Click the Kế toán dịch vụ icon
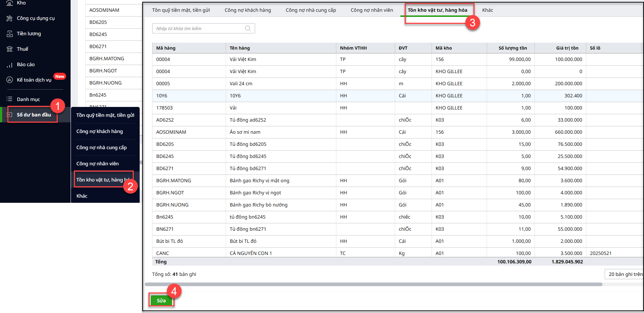This screenshot has height=313, width=644. [10, 80]
